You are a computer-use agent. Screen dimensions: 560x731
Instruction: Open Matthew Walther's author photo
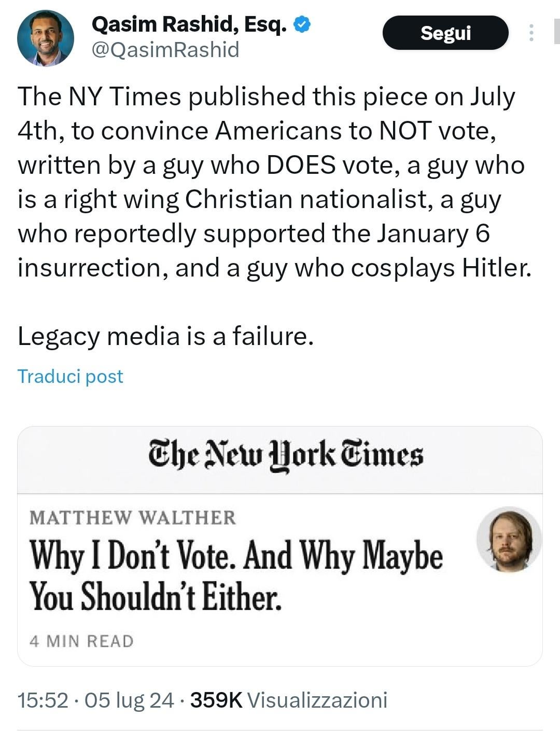tap(509, 539)
